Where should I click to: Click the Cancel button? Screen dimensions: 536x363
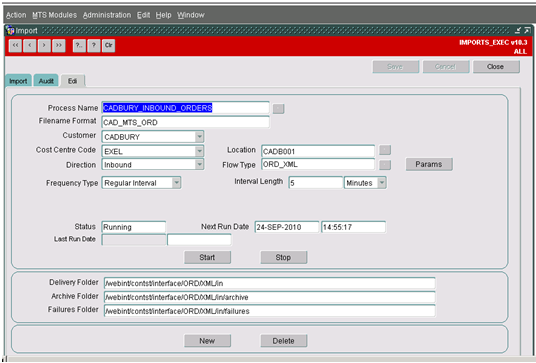point(446,67)
